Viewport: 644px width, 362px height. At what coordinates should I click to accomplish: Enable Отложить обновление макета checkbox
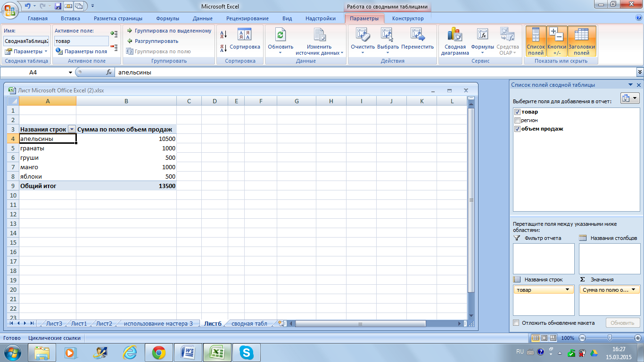click(516, 323)
